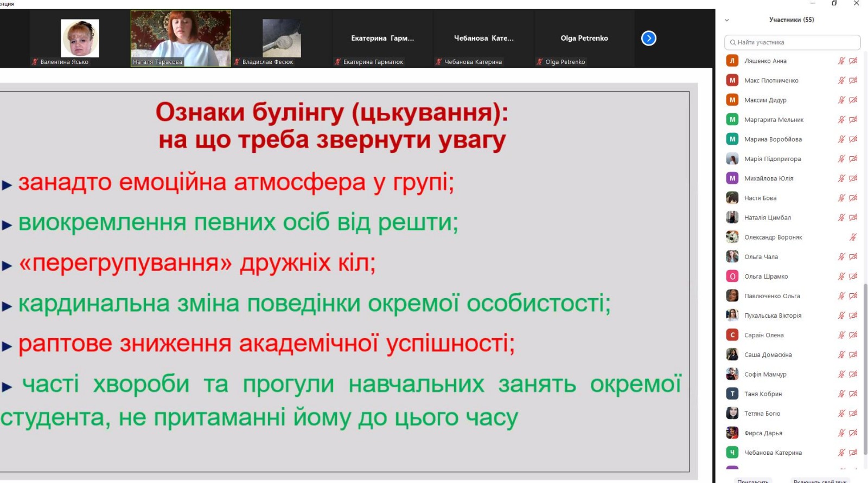
Task: Click camera-off icon beside Макс Плотниченко
Action: 853,80
